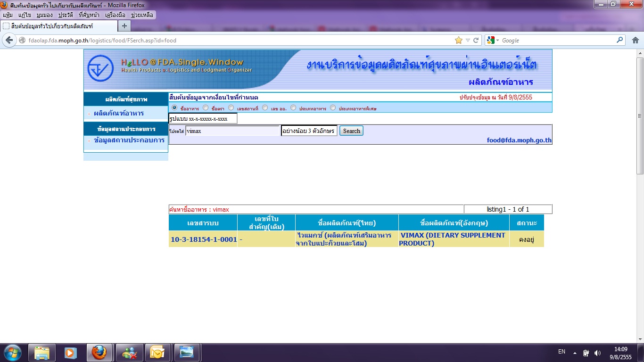Select the ประเภทอาหารพิเศษ radio button
The width and height of the screenshot is (644, 362).
coord(333,108)
